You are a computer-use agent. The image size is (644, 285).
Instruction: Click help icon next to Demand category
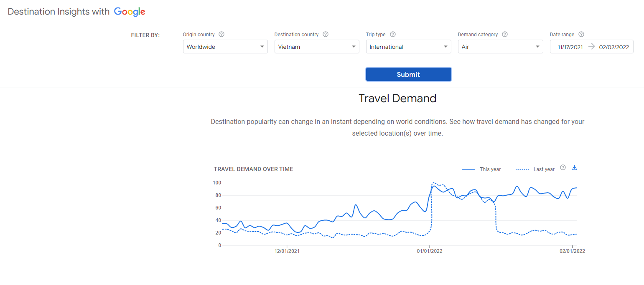pos(505,35)
